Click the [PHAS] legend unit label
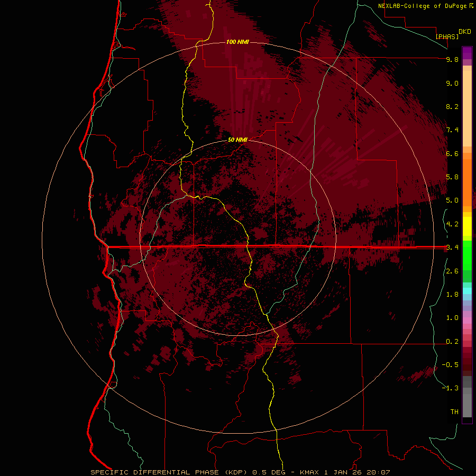 point(447,36)
